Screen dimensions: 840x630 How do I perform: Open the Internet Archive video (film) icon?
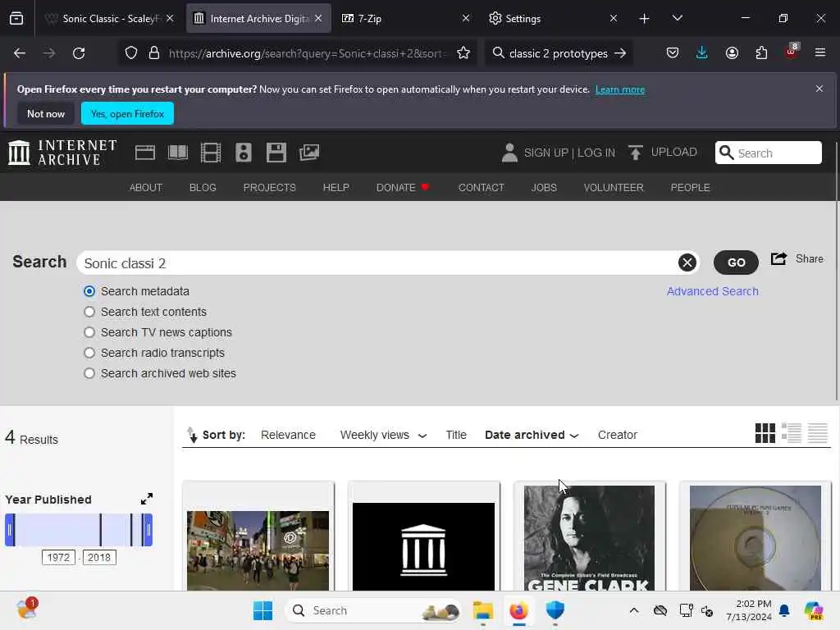211,153
